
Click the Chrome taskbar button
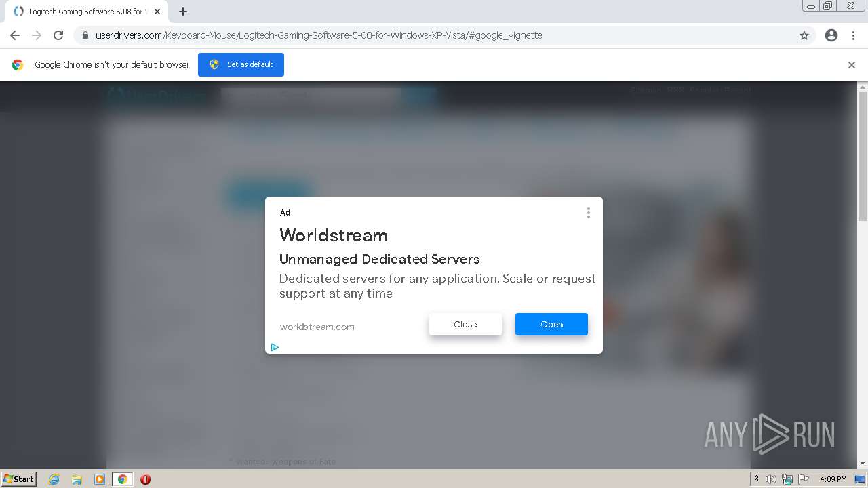pos(122,479)
